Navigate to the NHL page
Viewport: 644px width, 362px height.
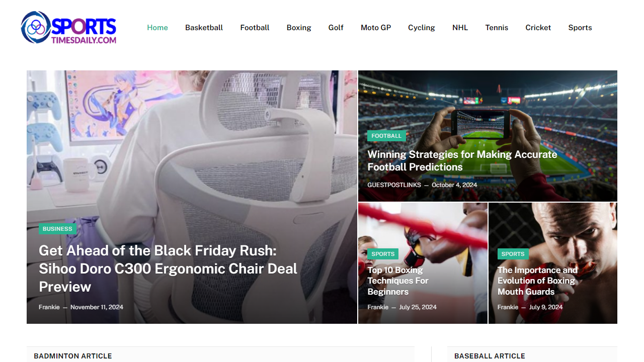tap(460, 28)
